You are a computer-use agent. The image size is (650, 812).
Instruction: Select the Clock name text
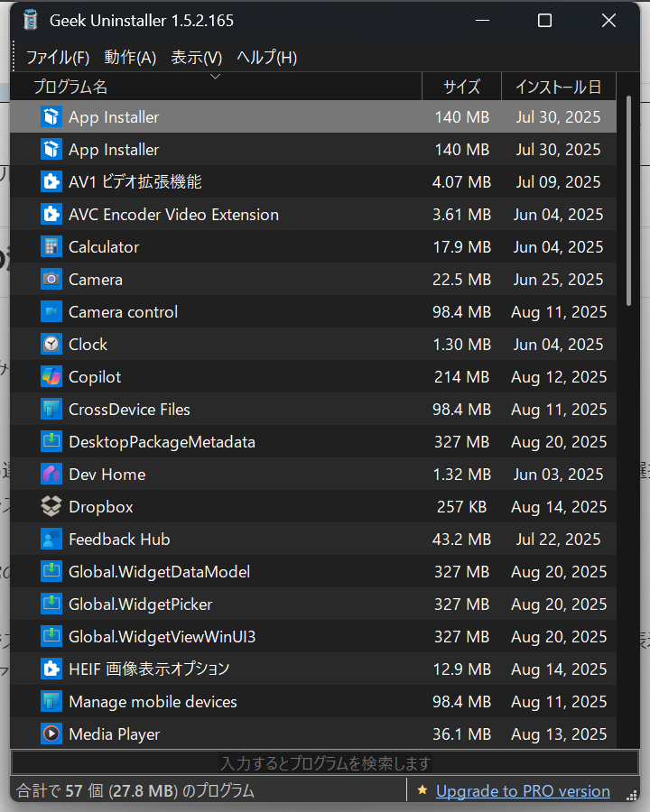click(x=88, y=345)
